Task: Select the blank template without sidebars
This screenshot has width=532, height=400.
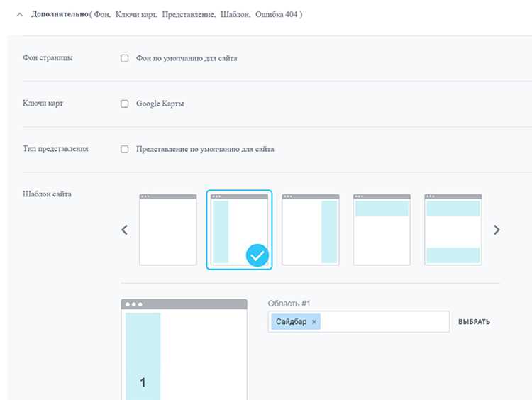Action: click(168, 230)
